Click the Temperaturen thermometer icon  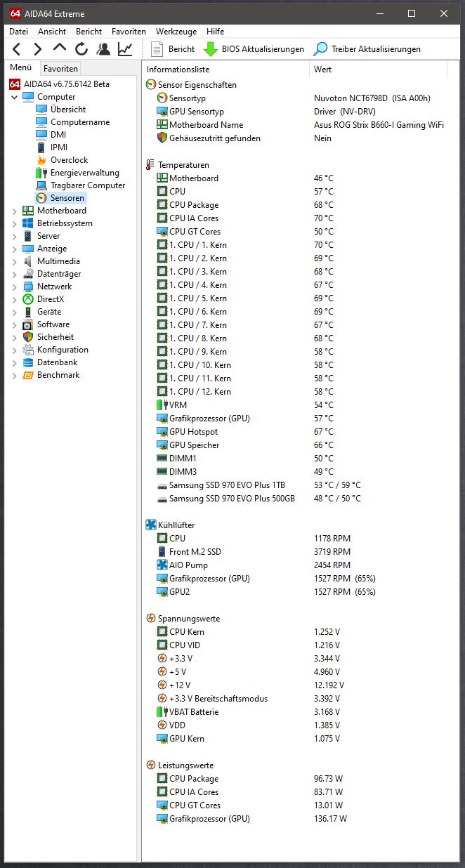(x=151, y=165)
